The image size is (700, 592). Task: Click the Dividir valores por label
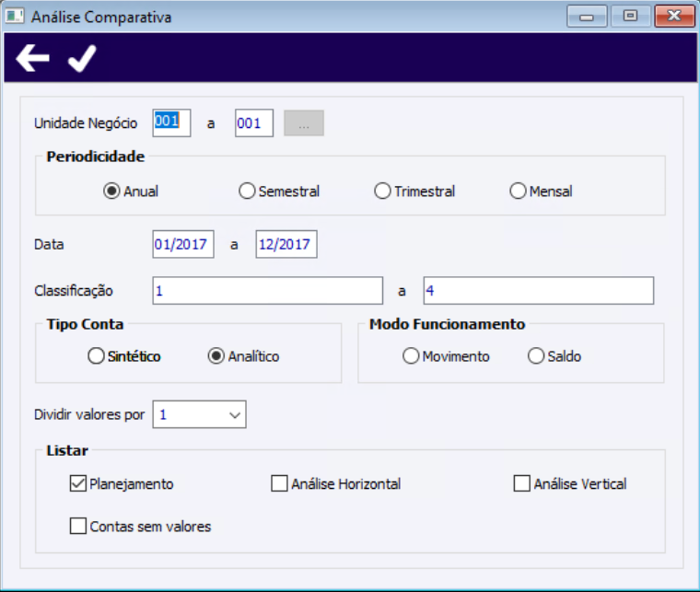coord(89,414)
